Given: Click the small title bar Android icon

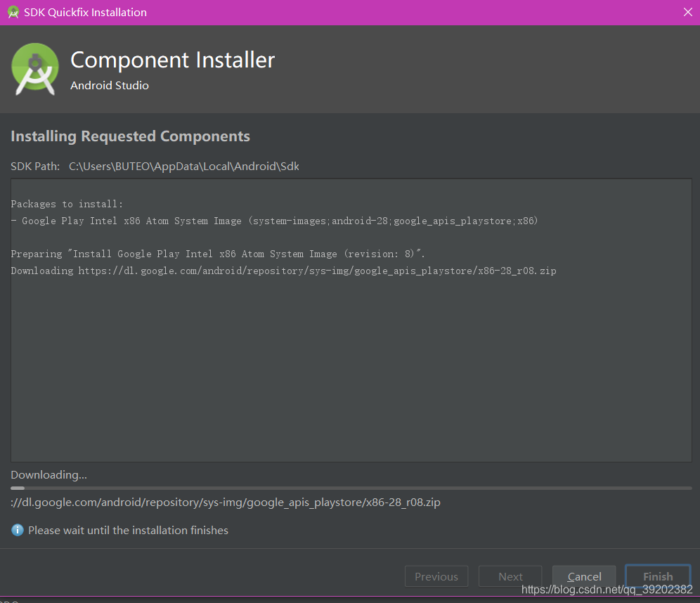Looking at the screenshot, I should tap(13, 12).
